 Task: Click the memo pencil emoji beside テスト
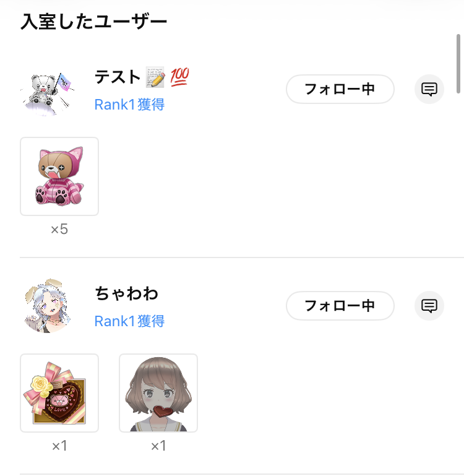[155, 77]
